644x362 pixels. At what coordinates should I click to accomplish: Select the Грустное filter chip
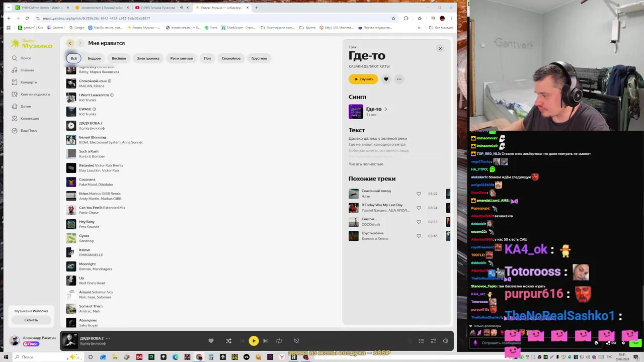click(259, 58)
